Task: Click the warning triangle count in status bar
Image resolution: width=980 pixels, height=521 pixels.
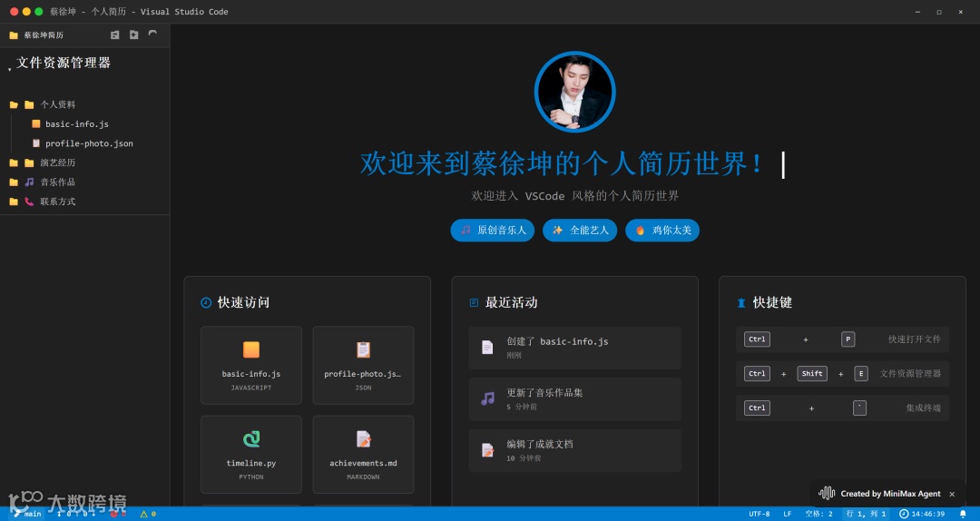Action: point(148,514)
